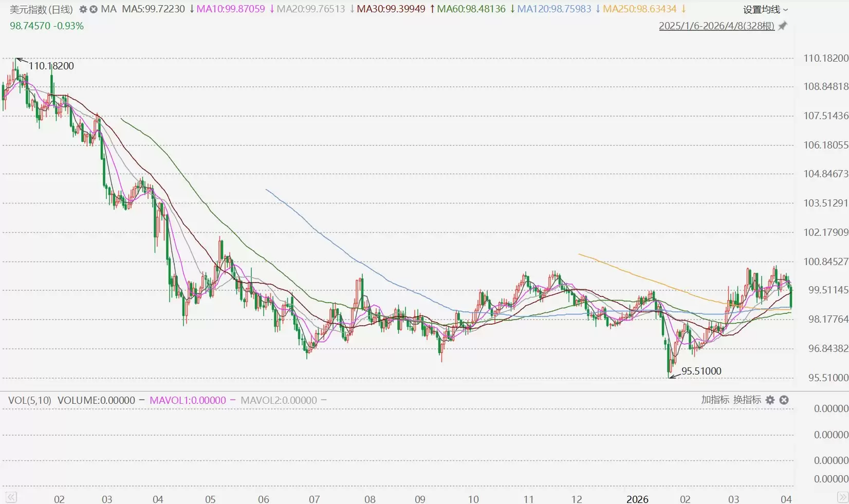Screen dimensions: 849x504
Task: Click the 美元指数(日线) chart title
Action: (x=41, y=9)
